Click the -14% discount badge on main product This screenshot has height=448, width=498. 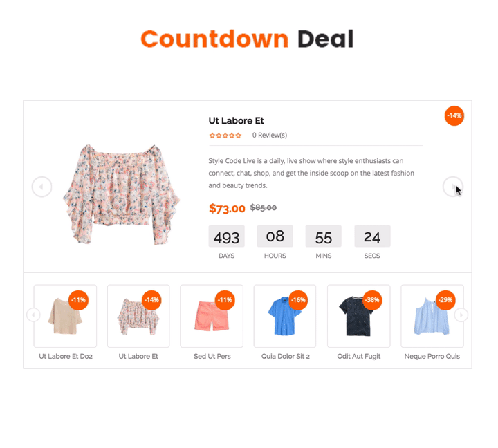(x=454, y=116)
